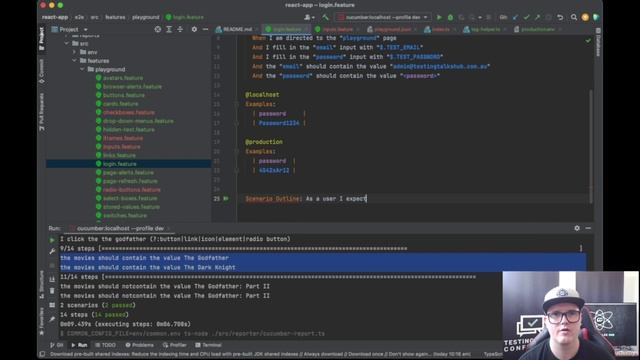Click the rerun green arrow in Run panel
The width and height of the screenshot is (640, 360).
pyautogui.click(x=52, y=240)
